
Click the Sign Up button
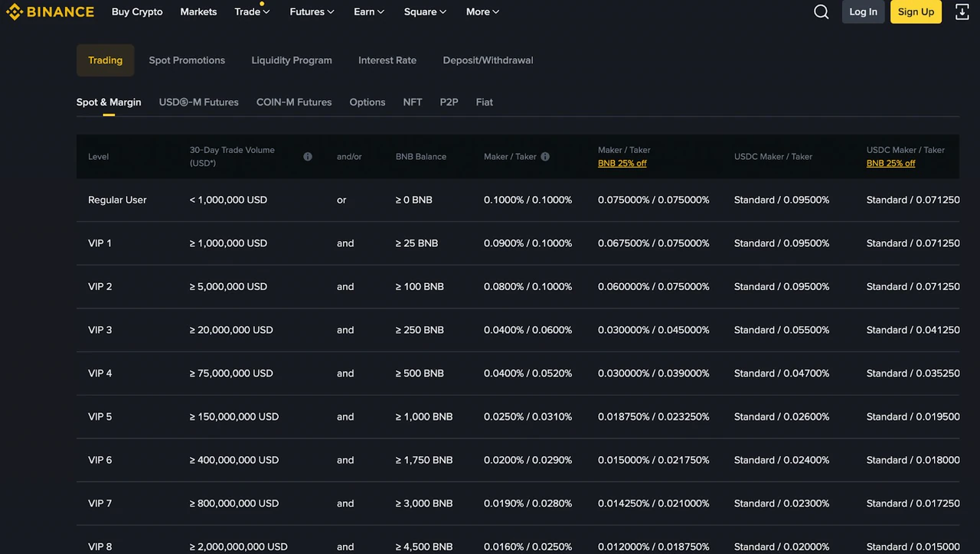point(916,11)
